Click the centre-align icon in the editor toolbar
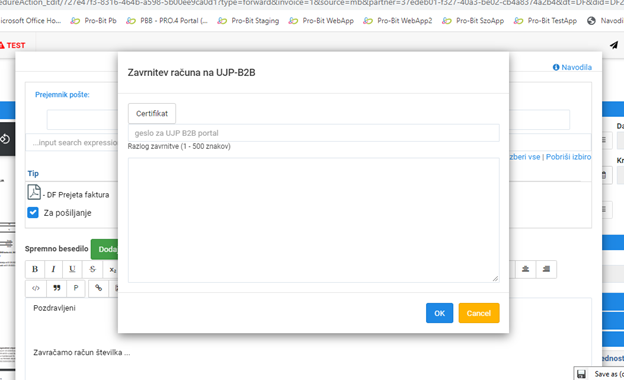 point(525,269)
